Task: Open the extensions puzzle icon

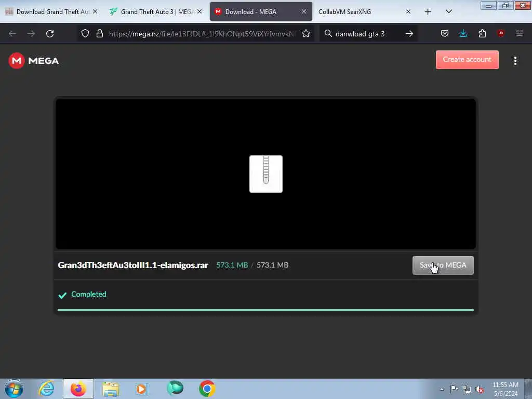Action: click(482, 34)
